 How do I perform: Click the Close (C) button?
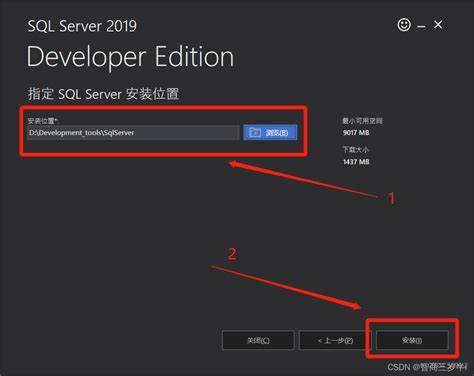tap(258, 340)
